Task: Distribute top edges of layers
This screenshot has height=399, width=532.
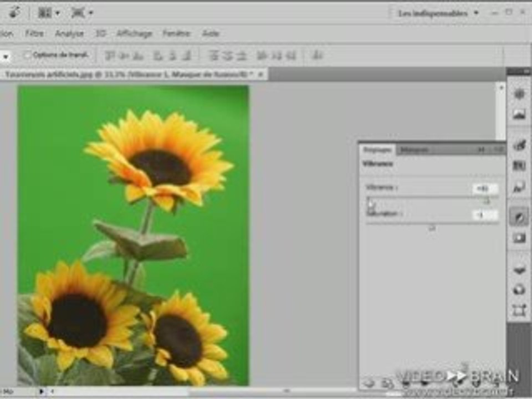Action: coord(213,55)
